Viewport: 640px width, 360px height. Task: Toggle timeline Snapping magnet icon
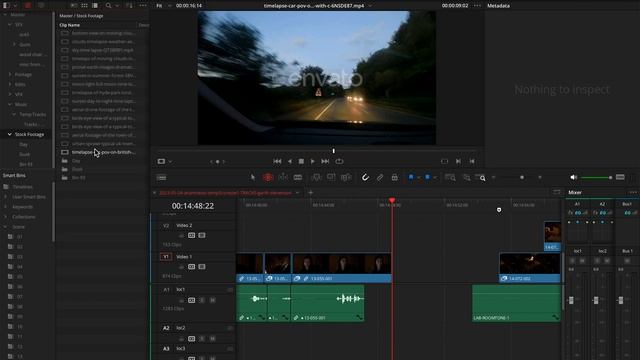pos(365,177)
